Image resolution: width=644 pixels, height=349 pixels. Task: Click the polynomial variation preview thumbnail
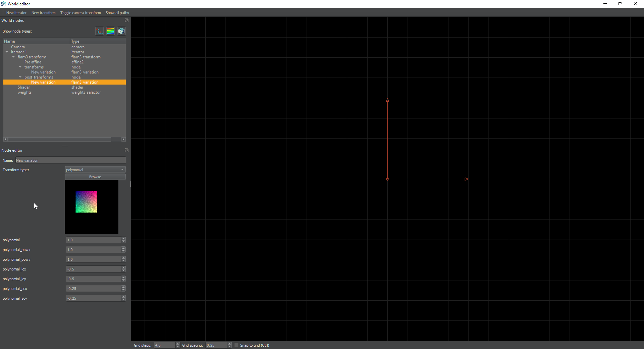[x=92, y=207]
